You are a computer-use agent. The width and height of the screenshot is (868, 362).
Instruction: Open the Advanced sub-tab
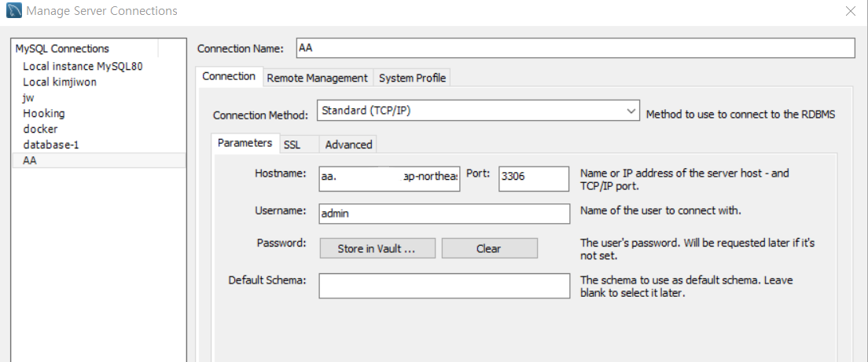click(349, 144)
